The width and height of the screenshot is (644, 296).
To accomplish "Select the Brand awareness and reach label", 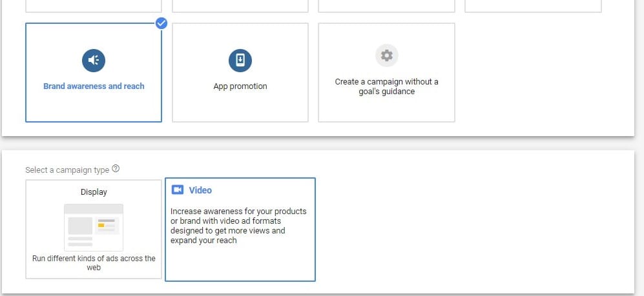I will click(x=94, y=86).
